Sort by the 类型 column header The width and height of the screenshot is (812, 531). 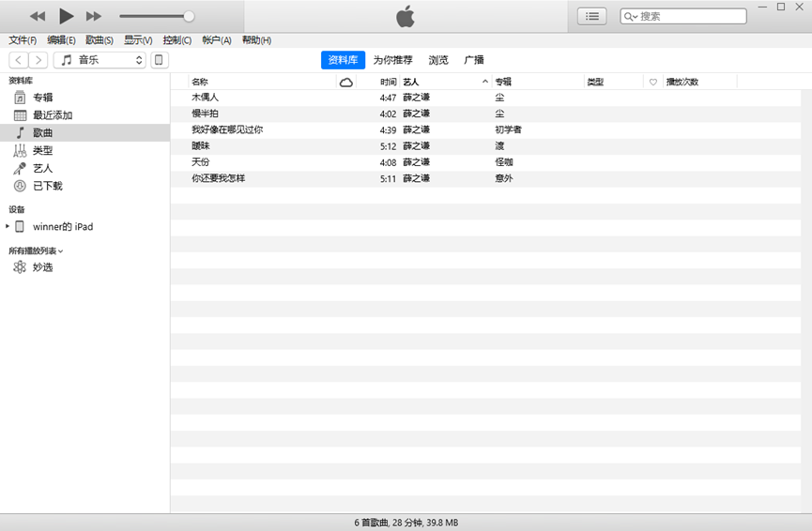coord(614,82)
